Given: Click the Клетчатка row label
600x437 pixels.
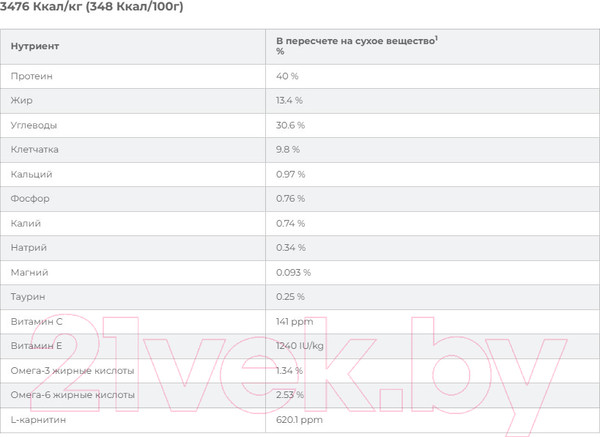Looking at the screenshot, I should pos(34,149).
